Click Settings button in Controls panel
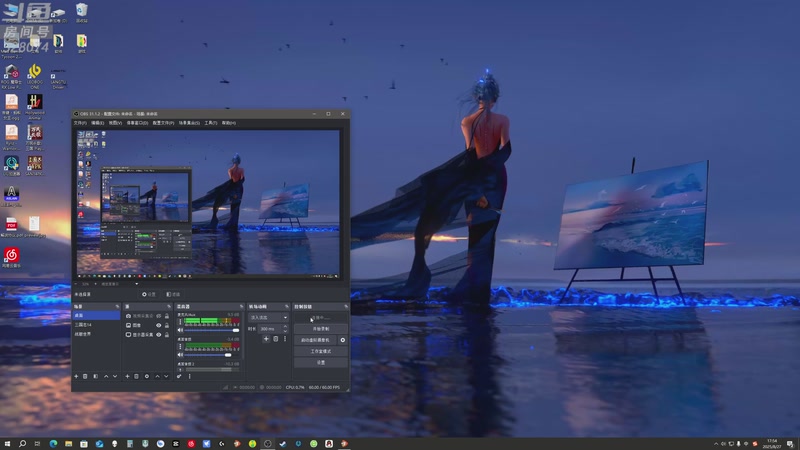The height and width of the screenshot is (450, 800). click(x=321, y=362)
